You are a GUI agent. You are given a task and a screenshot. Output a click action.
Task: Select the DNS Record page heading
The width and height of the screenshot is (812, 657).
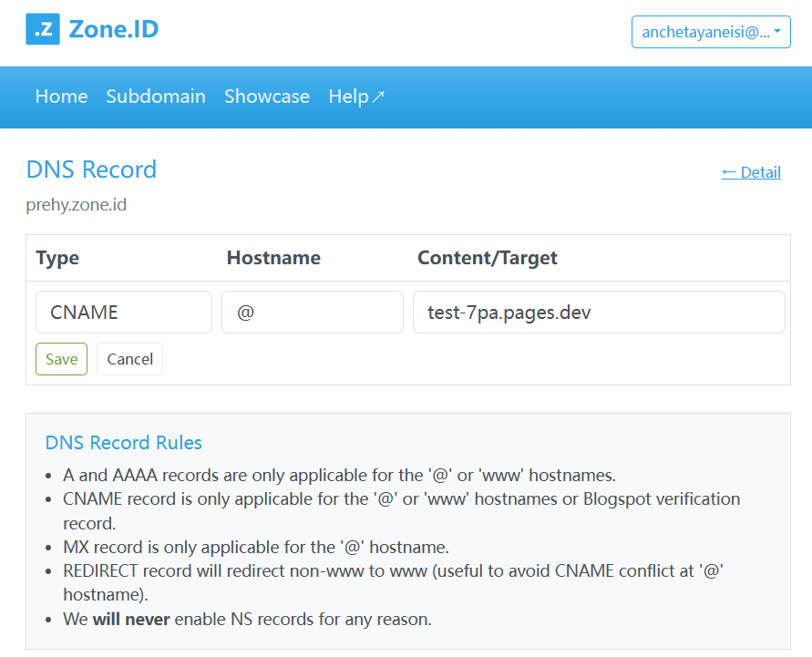point(91,169)
